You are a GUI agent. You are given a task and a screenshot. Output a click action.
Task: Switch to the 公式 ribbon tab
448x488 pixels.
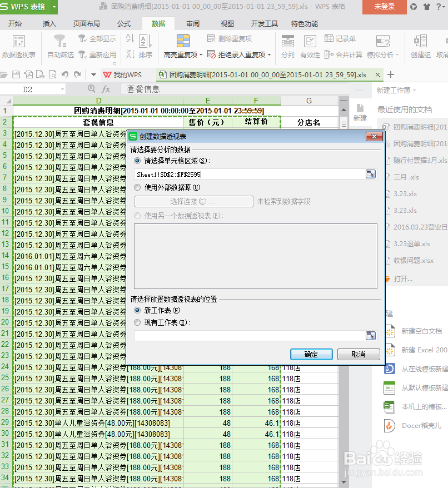(x=123, y=24)
